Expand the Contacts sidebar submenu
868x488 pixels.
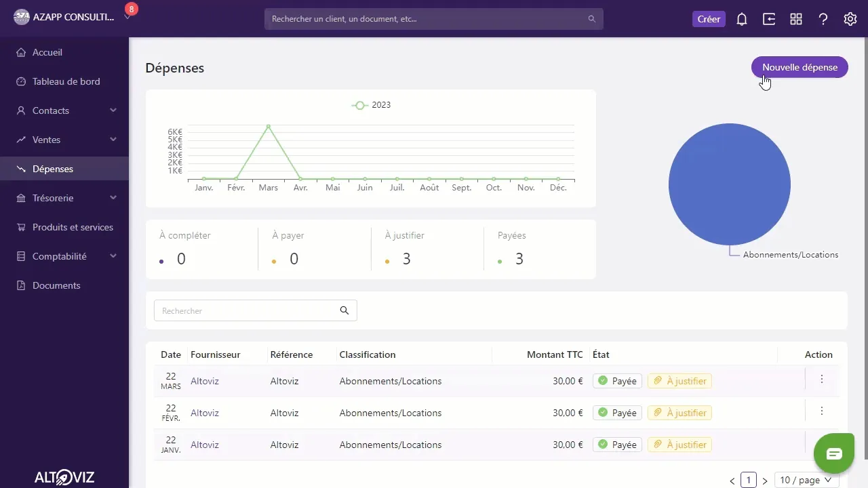pyautogui.click(x=113, y=110)
